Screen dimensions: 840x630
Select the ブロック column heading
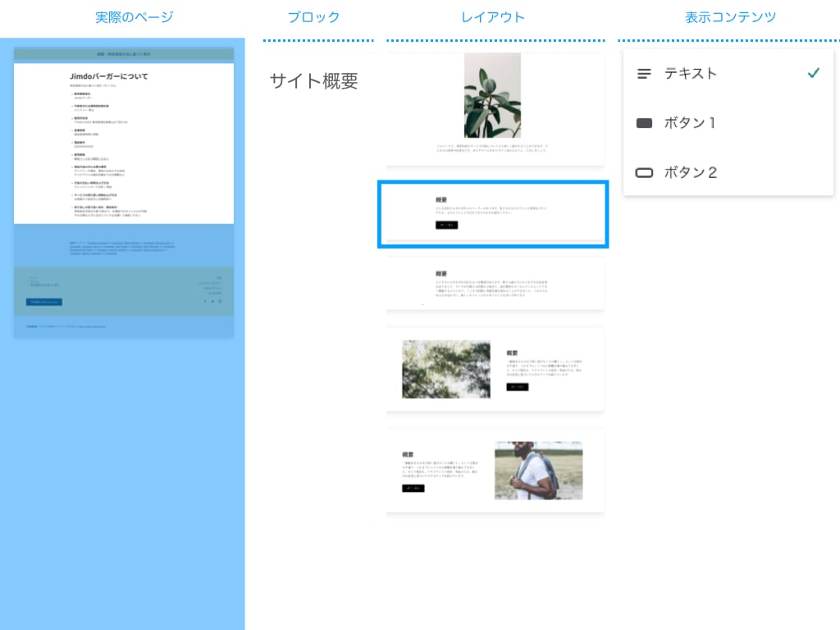[x=314, y=17]
